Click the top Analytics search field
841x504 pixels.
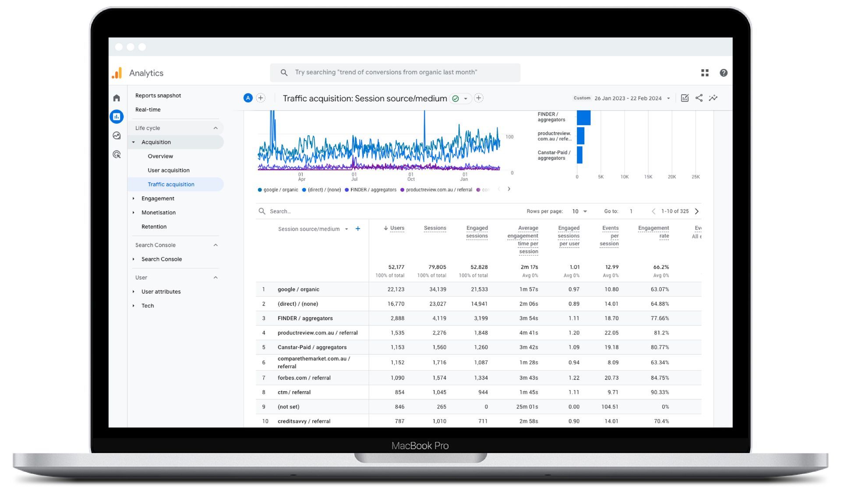(x=395, y=73)
